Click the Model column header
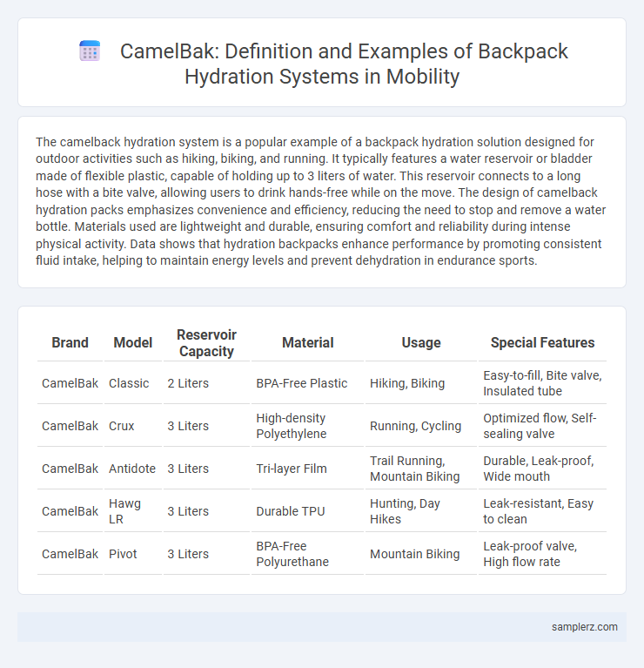 tap(133, 342)
